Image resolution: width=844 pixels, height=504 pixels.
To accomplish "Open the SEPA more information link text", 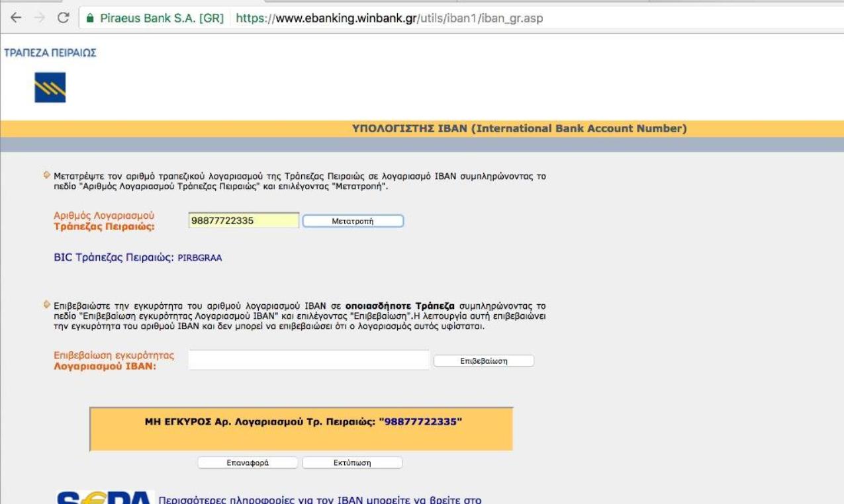I will [x=319, y=498].
